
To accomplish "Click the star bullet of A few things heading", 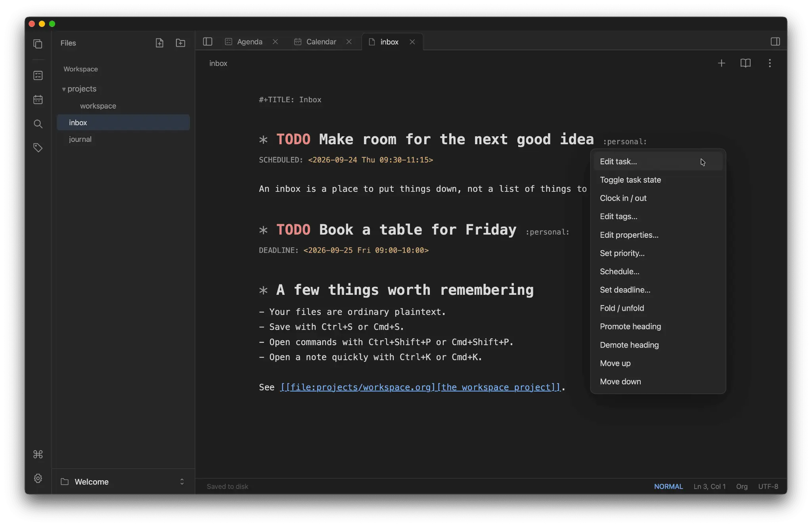I will point(263,290).
